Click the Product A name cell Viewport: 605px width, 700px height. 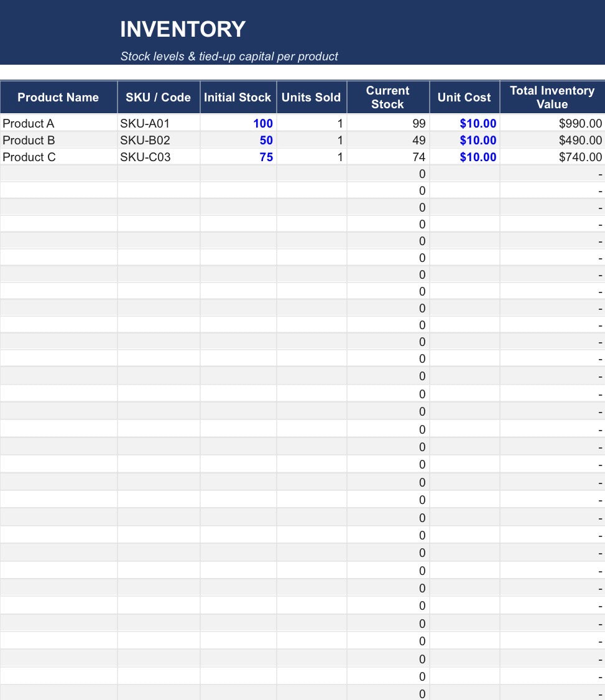coord(58,123)
